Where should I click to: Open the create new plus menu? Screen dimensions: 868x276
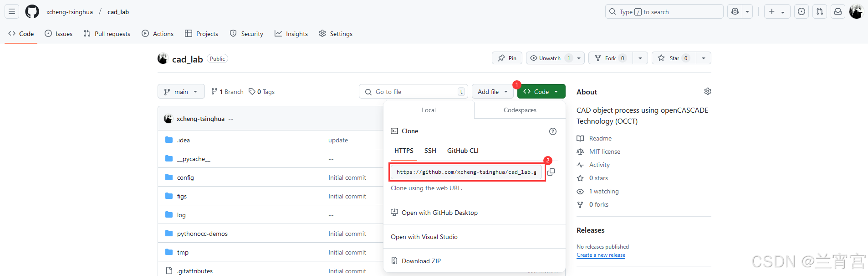[x=776, y=12]
